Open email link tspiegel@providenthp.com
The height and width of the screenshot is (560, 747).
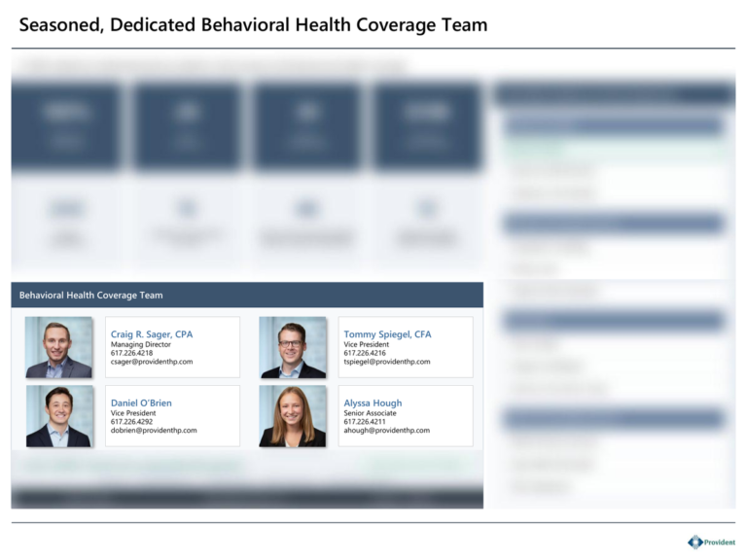point(387,362)
